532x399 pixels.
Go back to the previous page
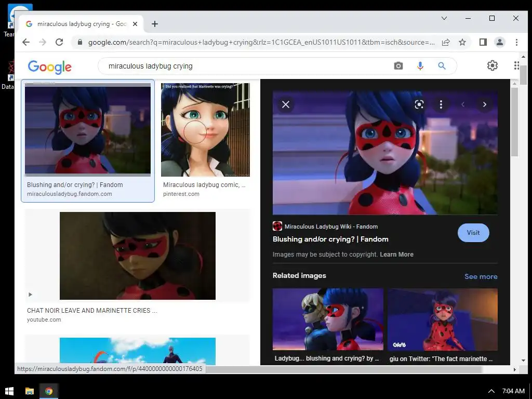(x=26, y=42)
